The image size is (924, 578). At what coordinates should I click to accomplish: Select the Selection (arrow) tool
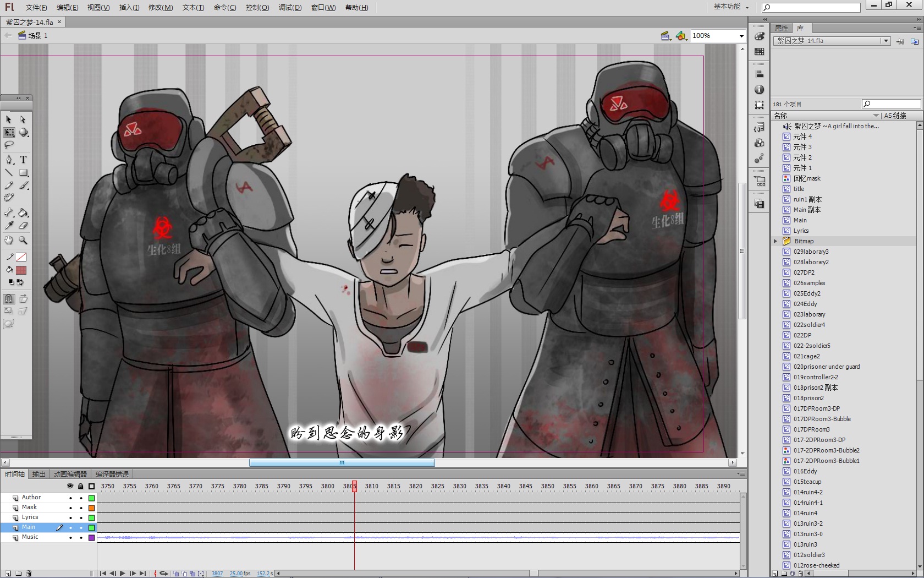coord(9,119)
